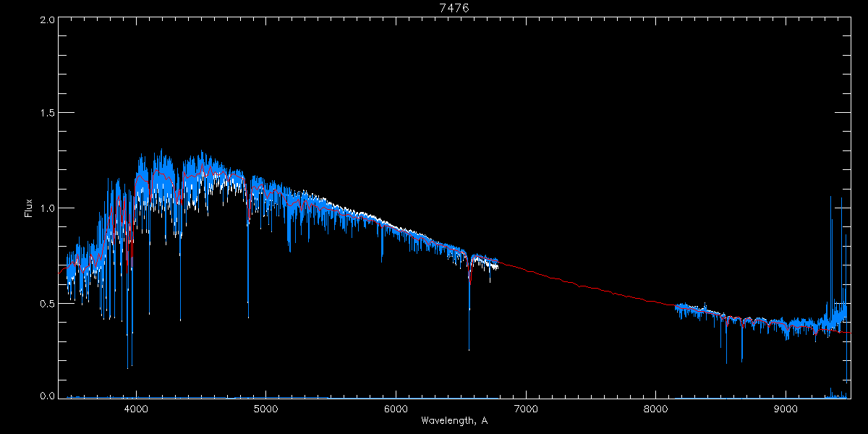Click the y-axis tick label "1.5"
This screenshot has width=868, height=434.
47,114
